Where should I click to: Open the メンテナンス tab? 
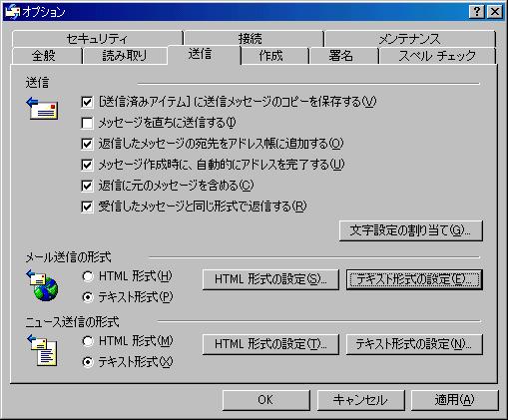pos(410,39)
